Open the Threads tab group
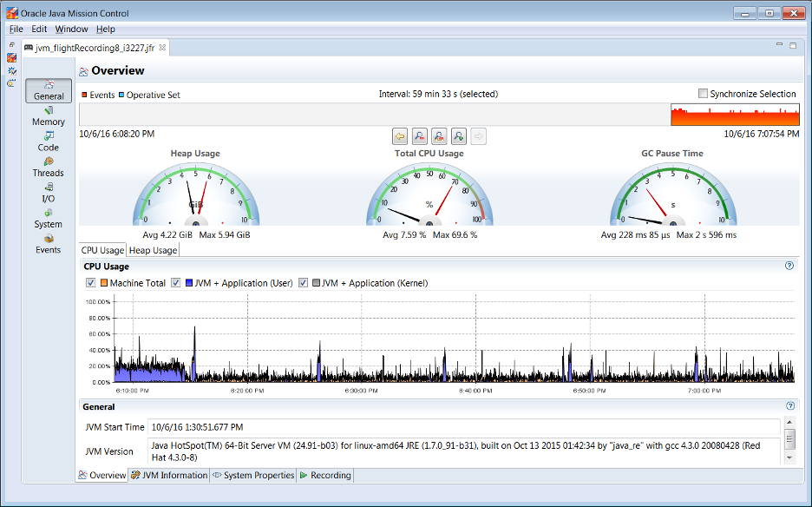812x507 pixels. pos(49,167)
